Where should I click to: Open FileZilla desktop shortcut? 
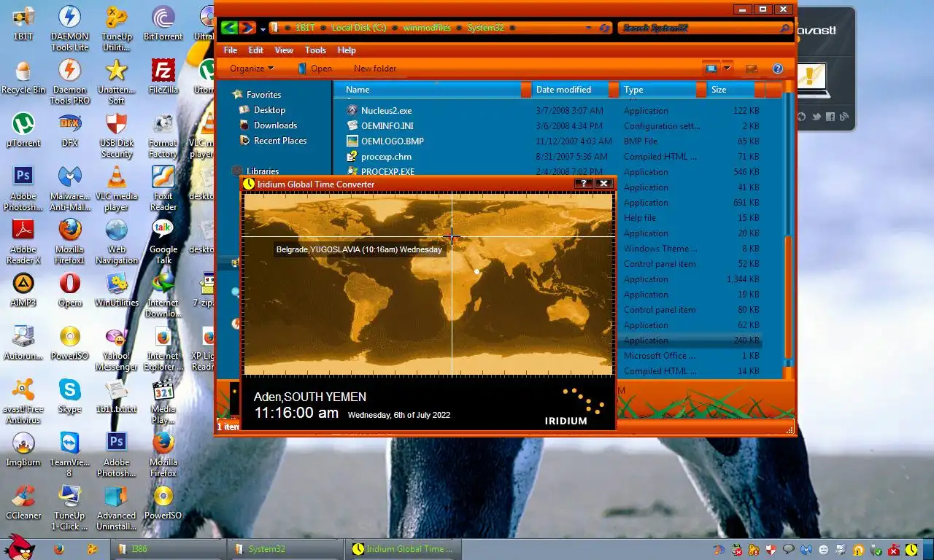point(163,77)
